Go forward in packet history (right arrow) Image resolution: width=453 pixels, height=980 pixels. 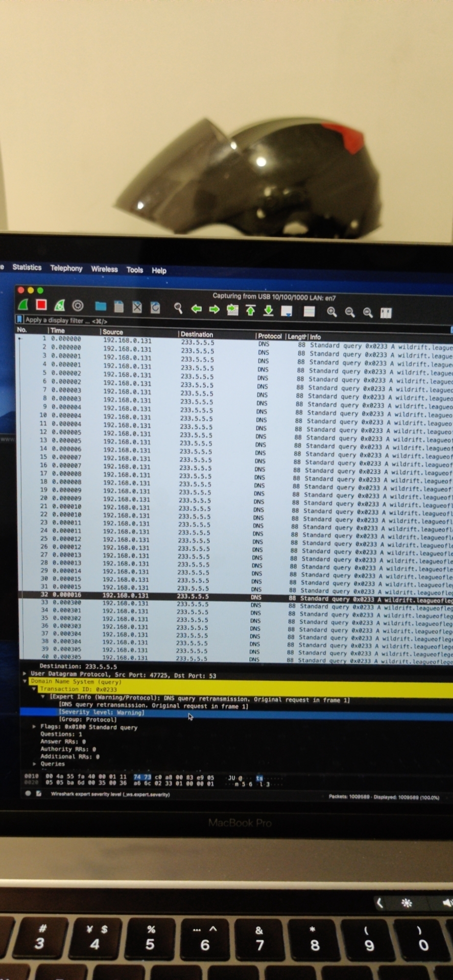click(214, 309)
